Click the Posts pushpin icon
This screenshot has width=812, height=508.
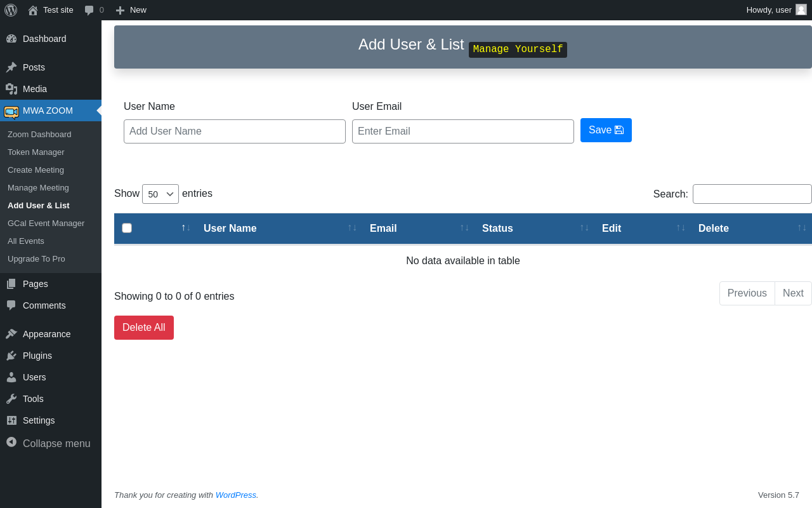click(x=11, y=67)
